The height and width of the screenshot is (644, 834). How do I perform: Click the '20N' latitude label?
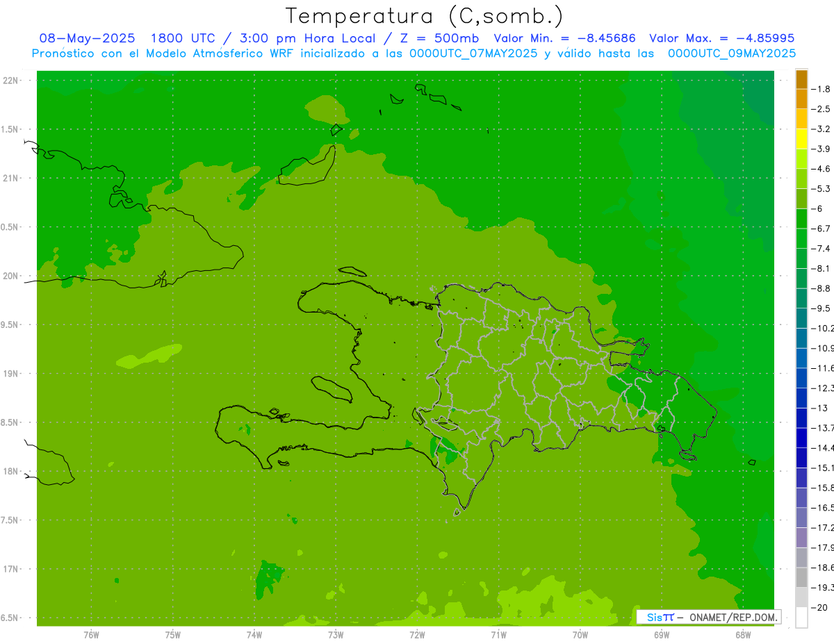pyautogui.click(x=10, y=276)
